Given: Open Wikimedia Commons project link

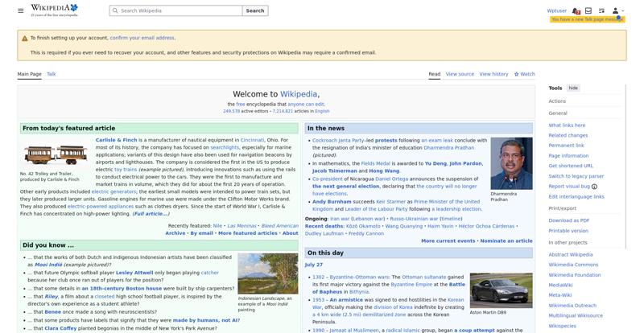Looking at the screenshot, I should [x=573, y=265].
